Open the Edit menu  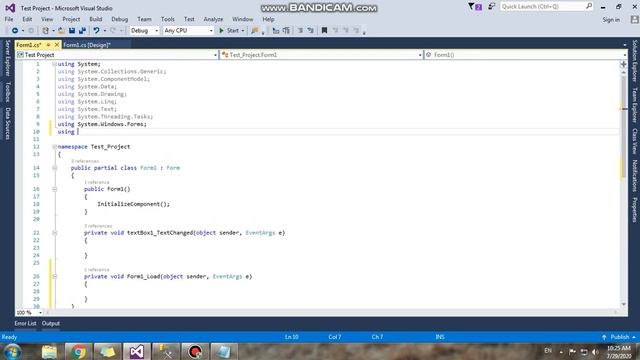point(27,19)
